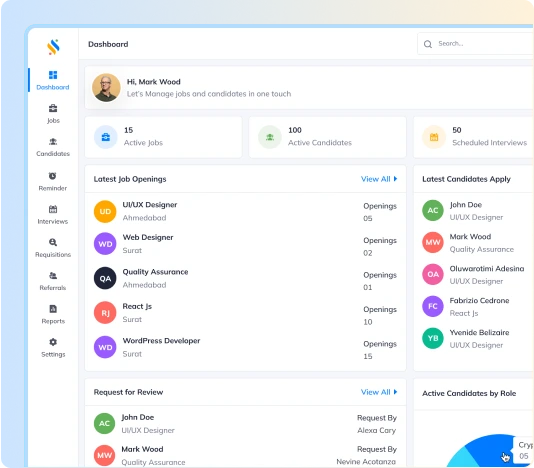
Task: Open Requisitions search icon in sidebar
Action: [53, 242]
